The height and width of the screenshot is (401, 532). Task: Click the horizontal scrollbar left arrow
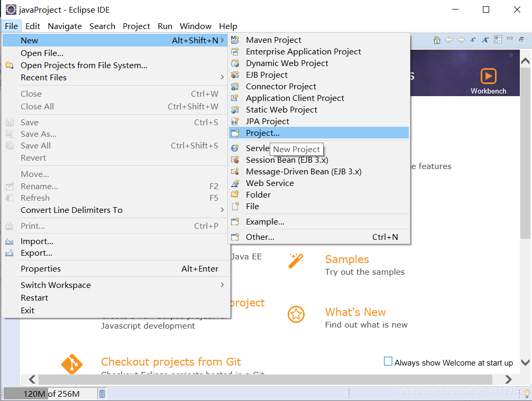(x=33, y=379)
